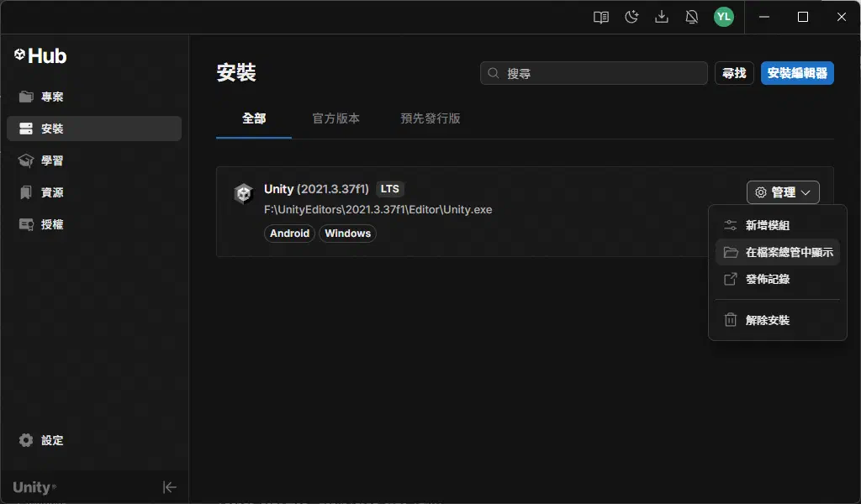Screen dimensions: 861x504
Task: Switch to the 學習 (Learn) section
Action: [x=52, y=160]
